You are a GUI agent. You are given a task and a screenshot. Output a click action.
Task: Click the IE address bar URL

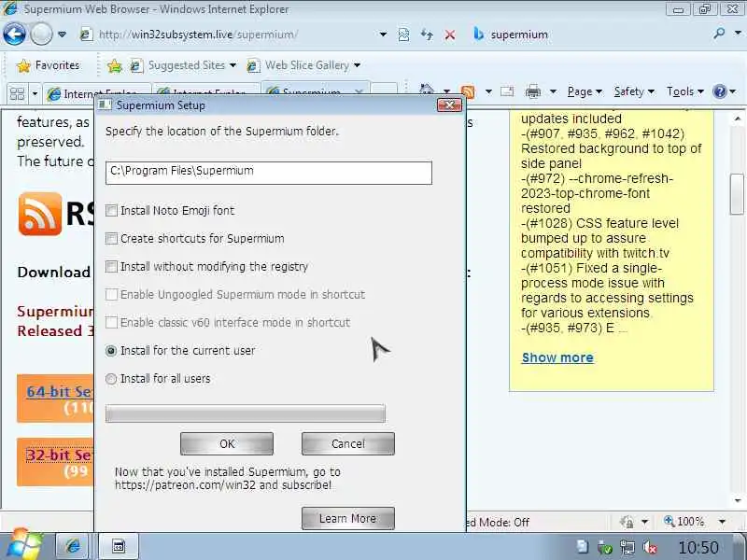(x=198, y=35)
